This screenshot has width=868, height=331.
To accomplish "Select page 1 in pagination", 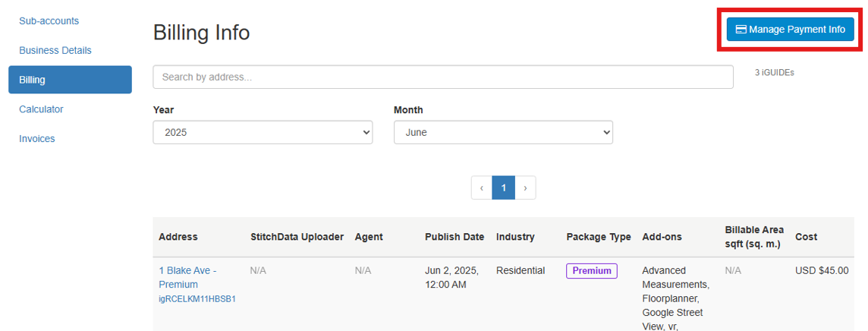I will click(x=503, y=188).
